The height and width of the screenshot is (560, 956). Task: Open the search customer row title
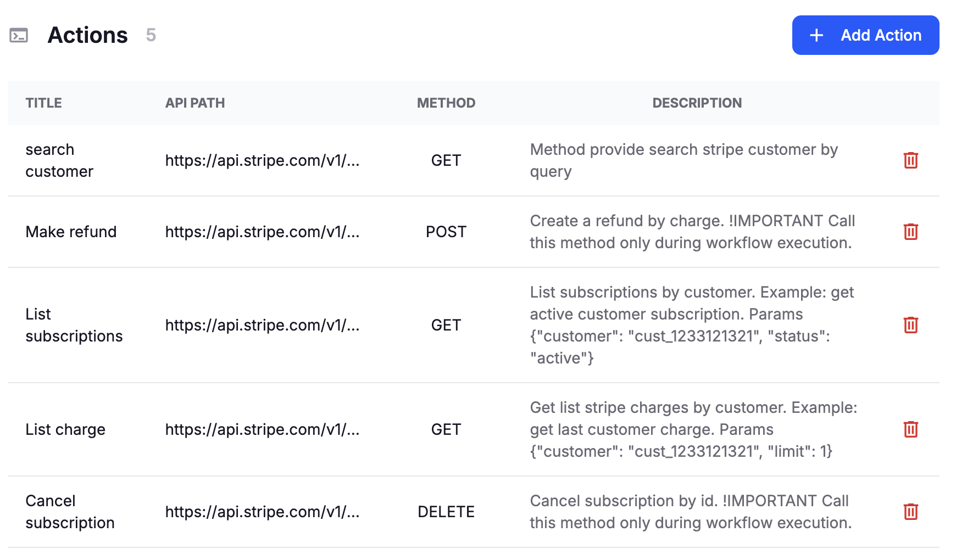point(59,160)
